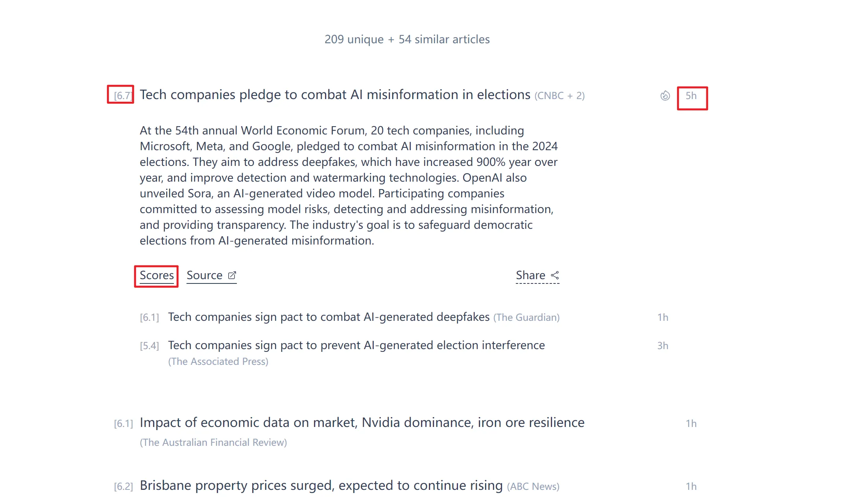
Task: Click the CNBC + 2 source label
Action: coord(559,96)
